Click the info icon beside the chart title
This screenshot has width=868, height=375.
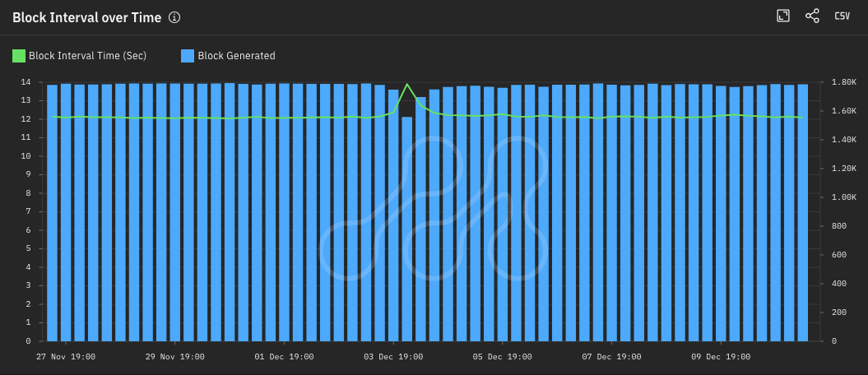click(x=174, y=17)
